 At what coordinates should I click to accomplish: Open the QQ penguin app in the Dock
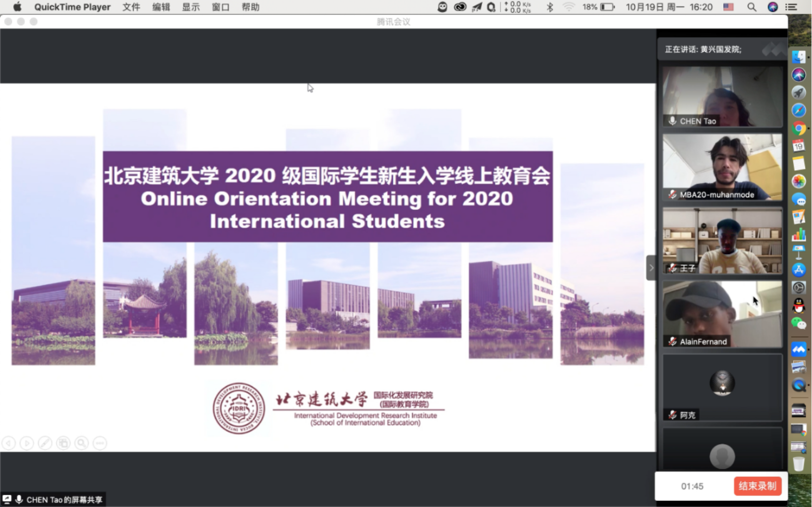[799, 306]
